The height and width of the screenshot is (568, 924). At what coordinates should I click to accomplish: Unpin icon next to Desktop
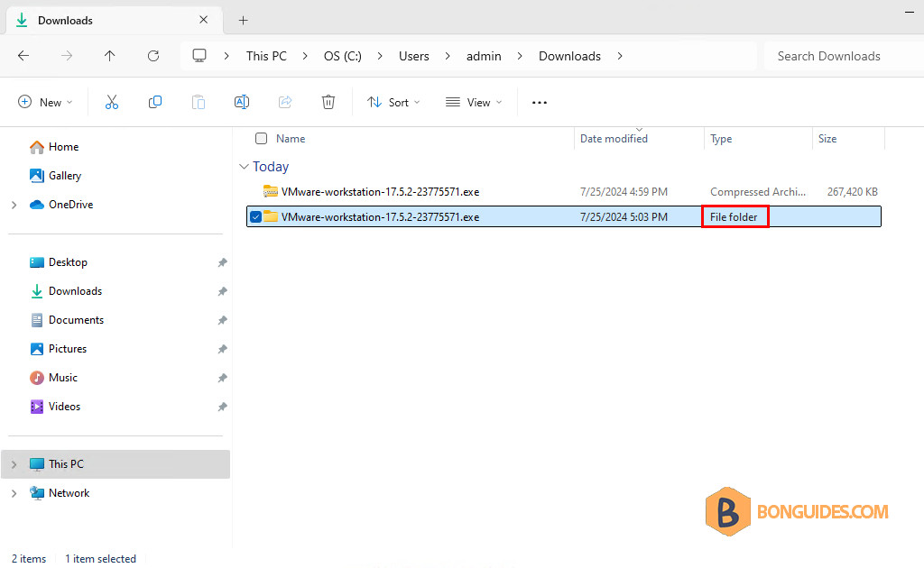pos(222,262)
